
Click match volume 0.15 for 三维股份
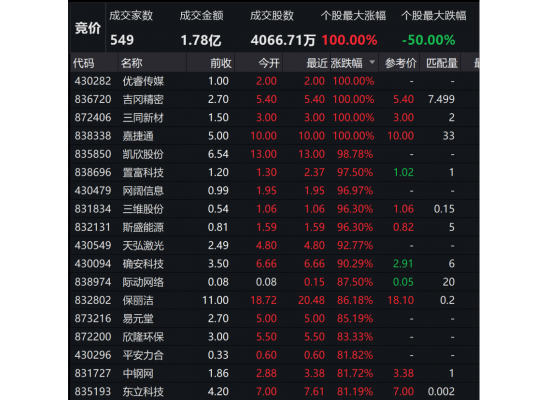coord(444,209)
